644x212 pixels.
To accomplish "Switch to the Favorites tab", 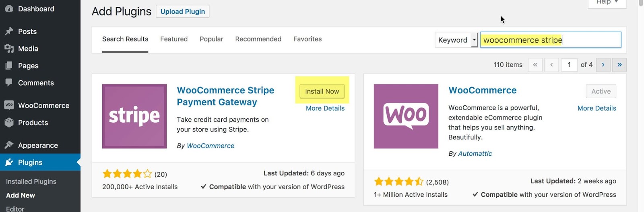I will [308, 39].
